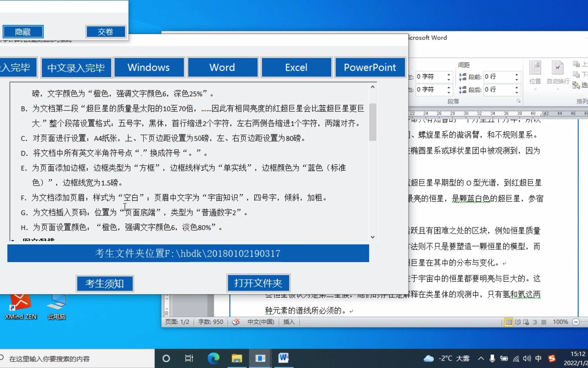The image size is (588, 368).
Task: Expand the 位置 dropdown arrow
Action: tap(535, 89)
